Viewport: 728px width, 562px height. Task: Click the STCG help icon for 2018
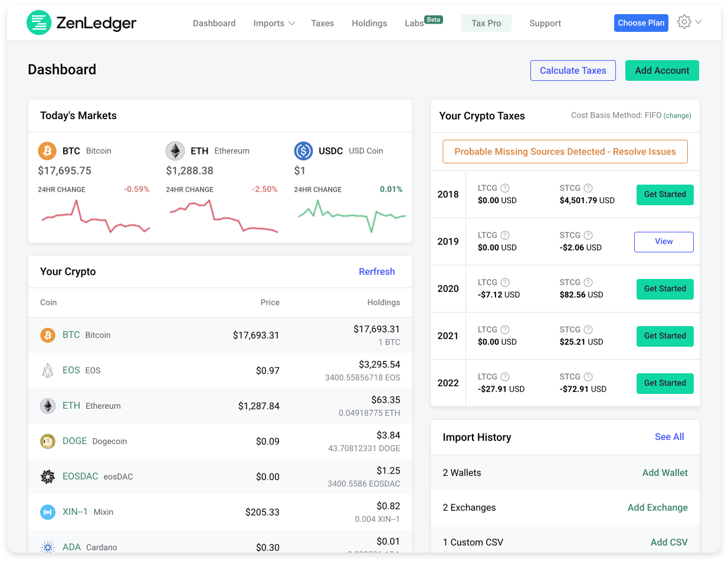click(588, 188)
